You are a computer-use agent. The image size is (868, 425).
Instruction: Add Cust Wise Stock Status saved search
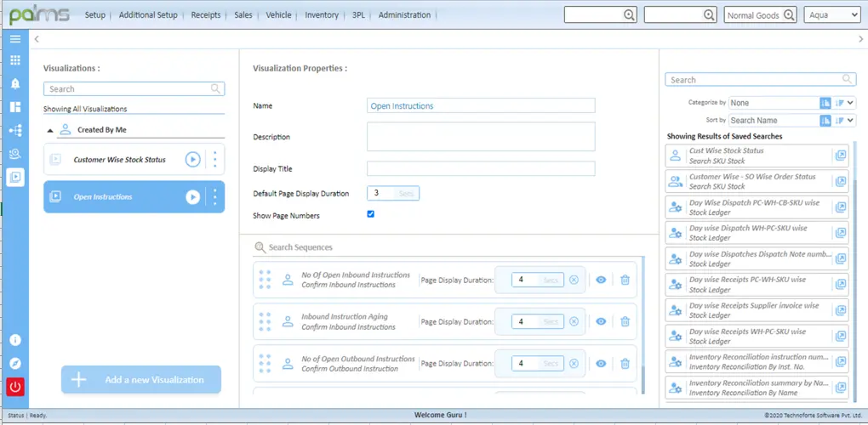[840, 156]
